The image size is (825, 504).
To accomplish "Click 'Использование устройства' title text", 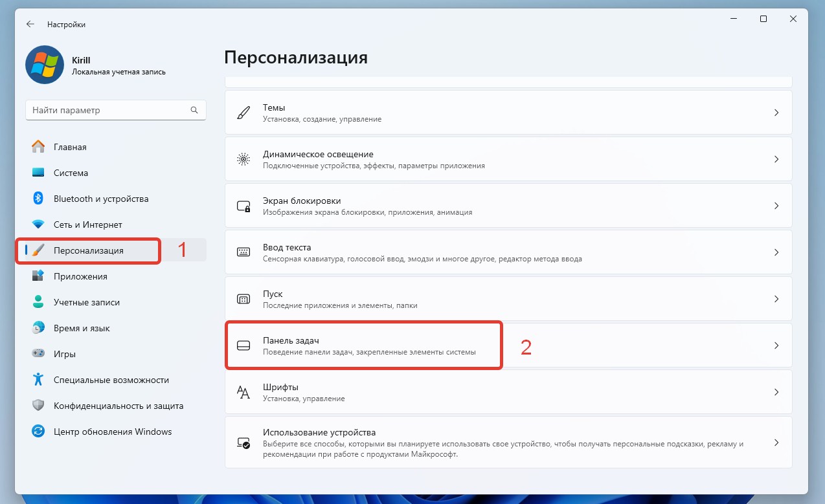I will coord(319,432).
